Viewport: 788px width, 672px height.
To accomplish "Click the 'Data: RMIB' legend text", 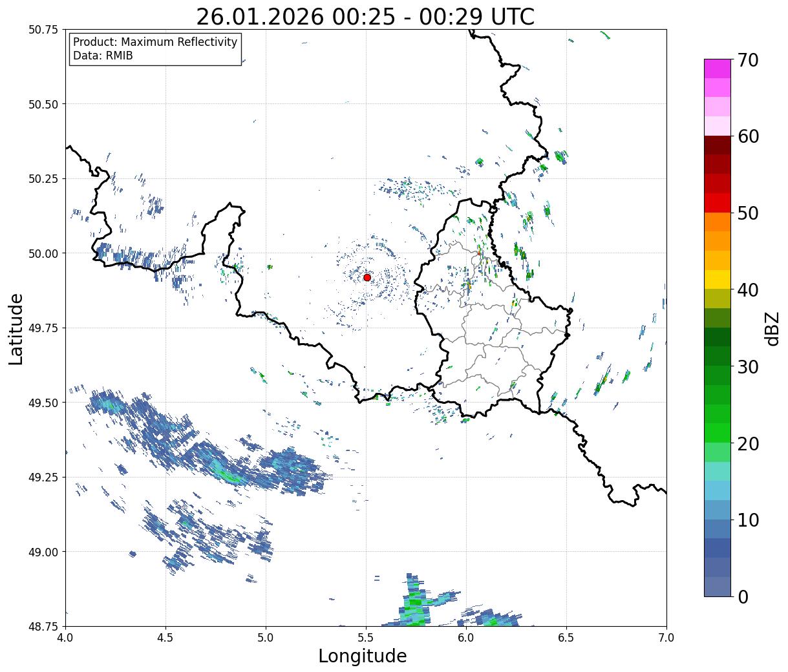I will tap(103, 56).
